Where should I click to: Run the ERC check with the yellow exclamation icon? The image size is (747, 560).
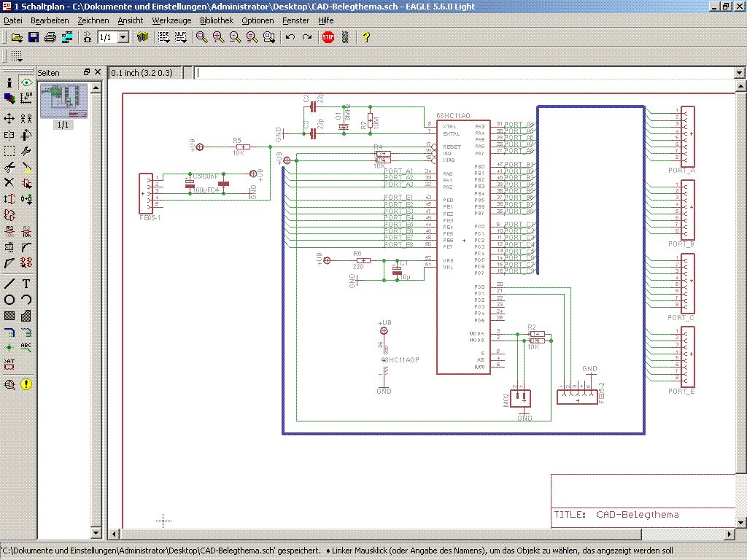pos(26,384)
